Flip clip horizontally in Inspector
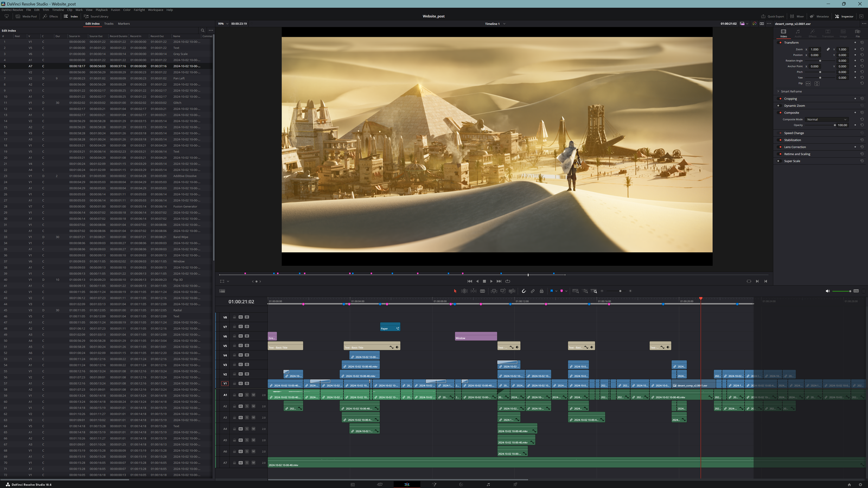The width and height of the screenshot is (868, 488). coord(808,84)
